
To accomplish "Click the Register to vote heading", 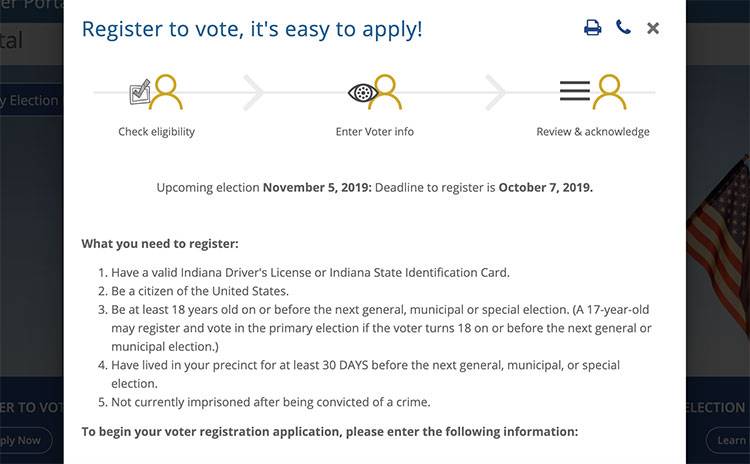I will 252,29.
